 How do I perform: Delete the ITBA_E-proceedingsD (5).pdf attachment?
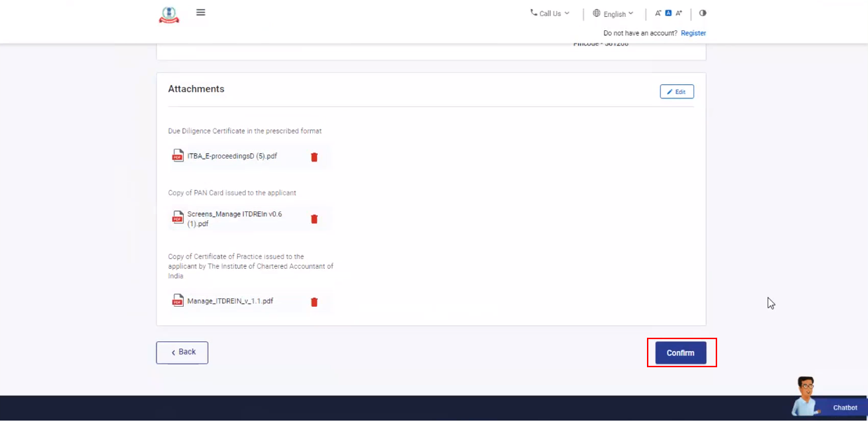[314, 157]
